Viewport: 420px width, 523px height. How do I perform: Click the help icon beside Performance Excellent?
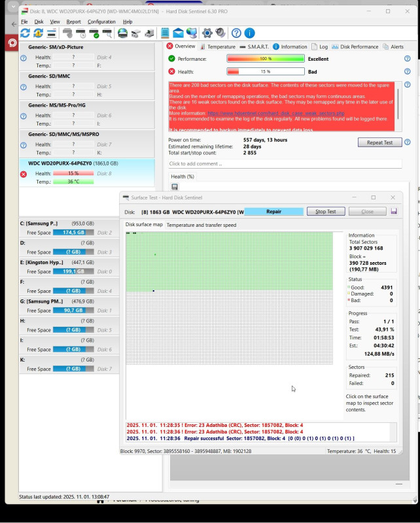pos(408,58)
